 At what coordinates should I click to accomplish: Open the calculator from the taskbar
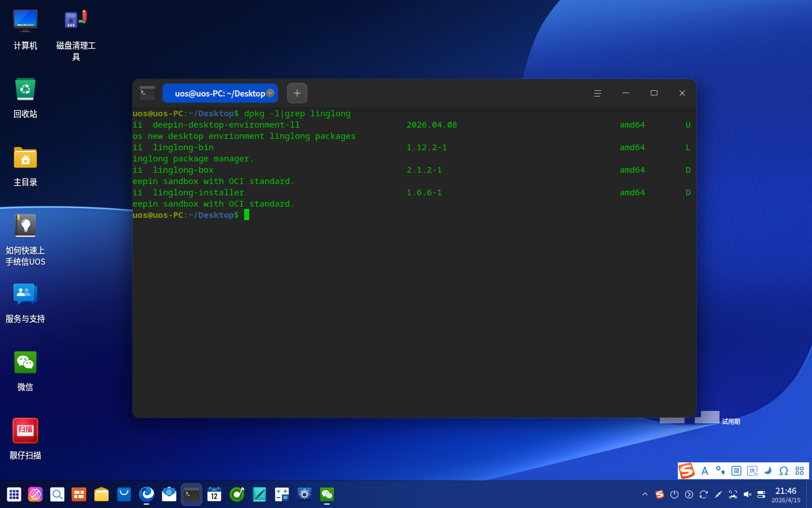point(282,494)
